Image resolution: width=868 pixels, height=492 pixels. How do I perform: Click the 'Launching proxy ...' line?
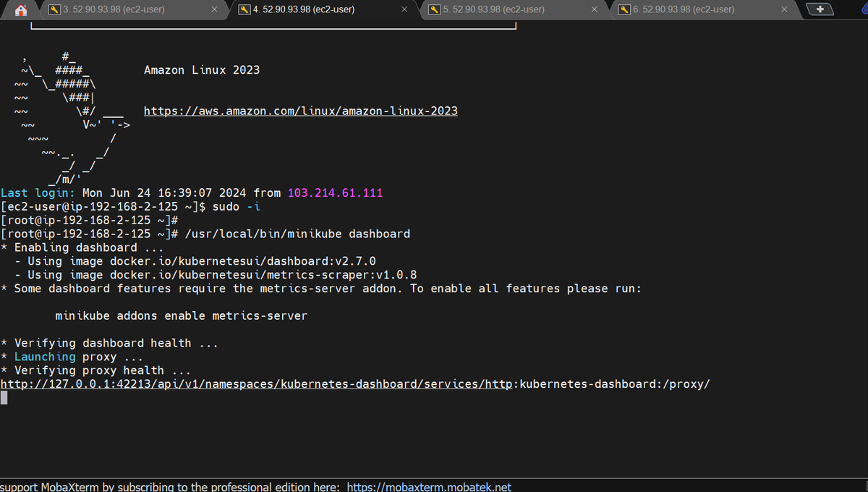click(x=72, y=357)
